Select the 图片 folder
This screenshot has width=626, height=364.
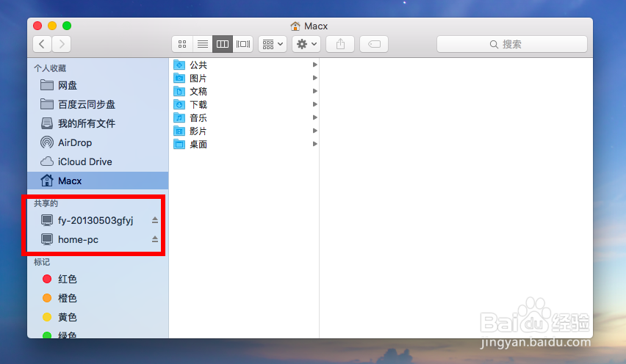tap(244, 78)
